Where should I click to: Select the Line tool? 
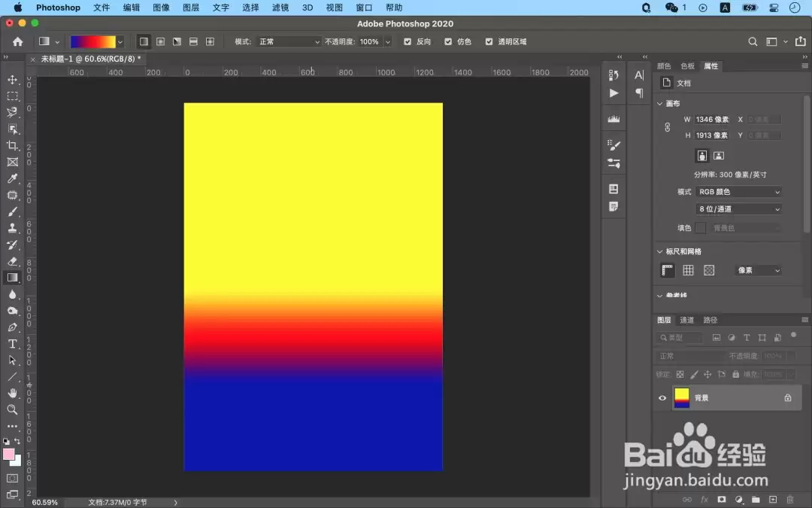pyautogui.click(x=13, y=377)
